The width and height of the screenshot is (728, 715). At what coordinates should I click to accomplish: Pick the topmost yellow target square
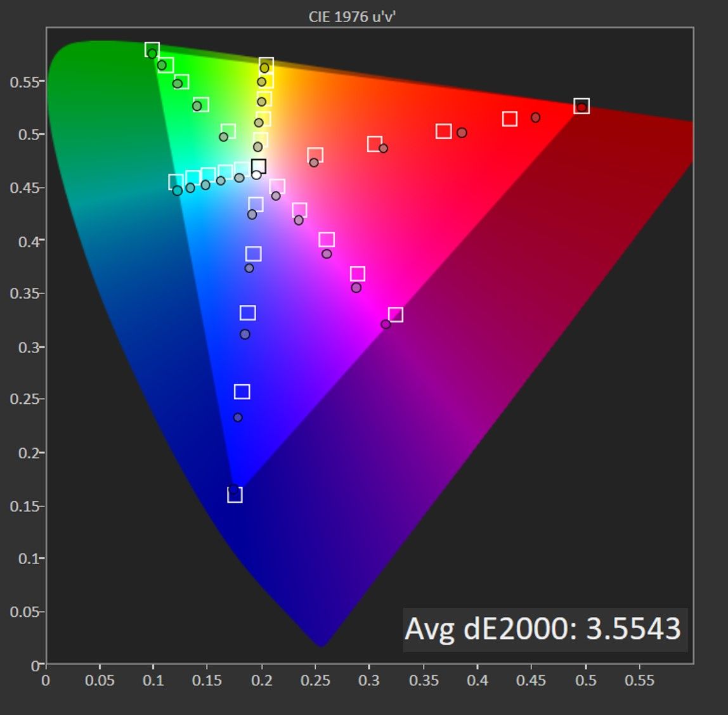point(266,65)
